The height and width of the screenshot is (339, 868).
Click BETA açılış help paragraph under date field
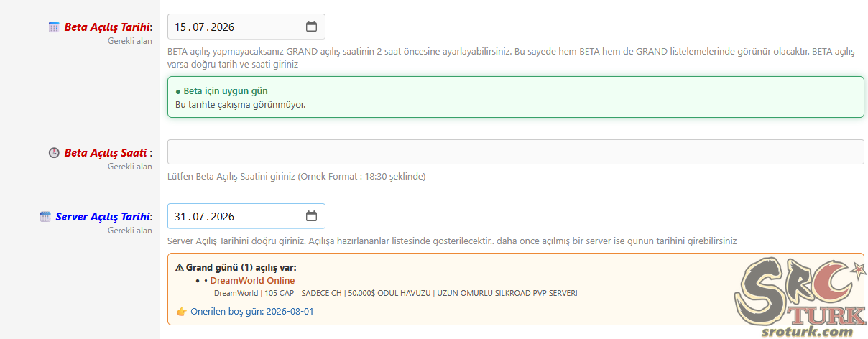(511, 58)
